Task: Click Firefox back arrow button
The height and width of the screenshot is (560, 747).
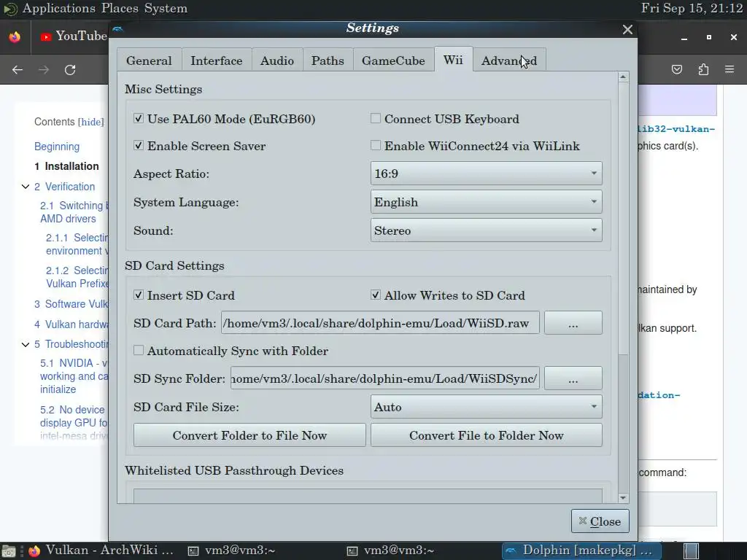Action: 18,70
